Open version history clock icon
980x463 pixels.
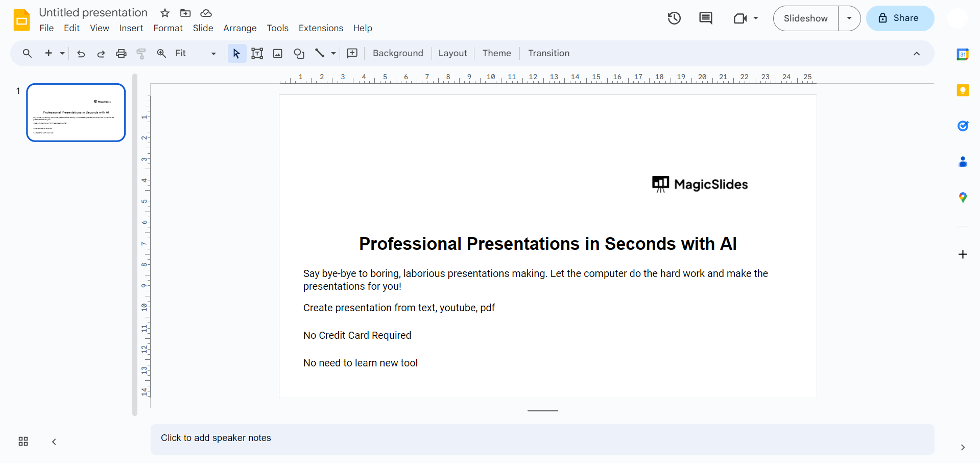tap(674, 18)
